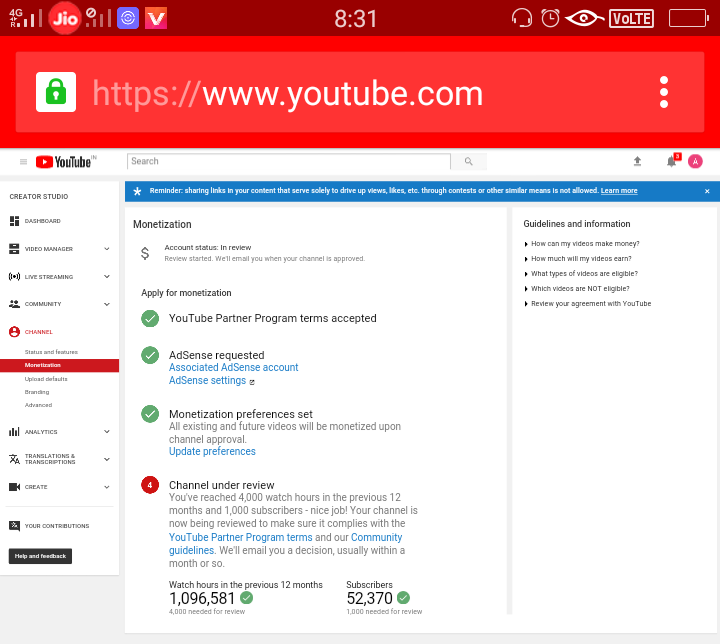
Task: Expand 'What types of videos are eligible?'
Action: coord(581,274)
